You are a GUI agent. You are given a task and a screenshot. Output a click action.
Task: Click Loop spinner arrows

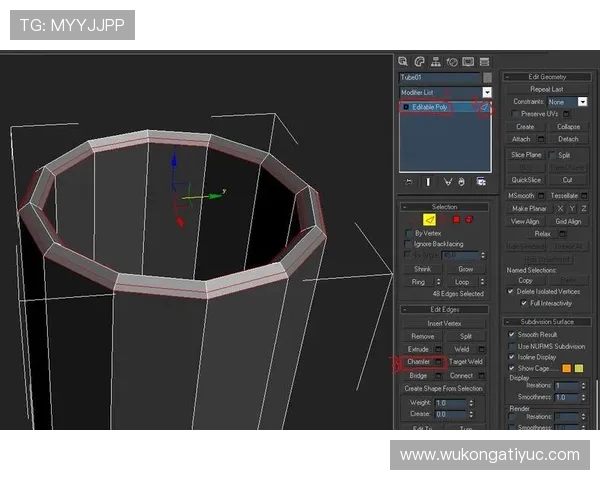[483, 282]
